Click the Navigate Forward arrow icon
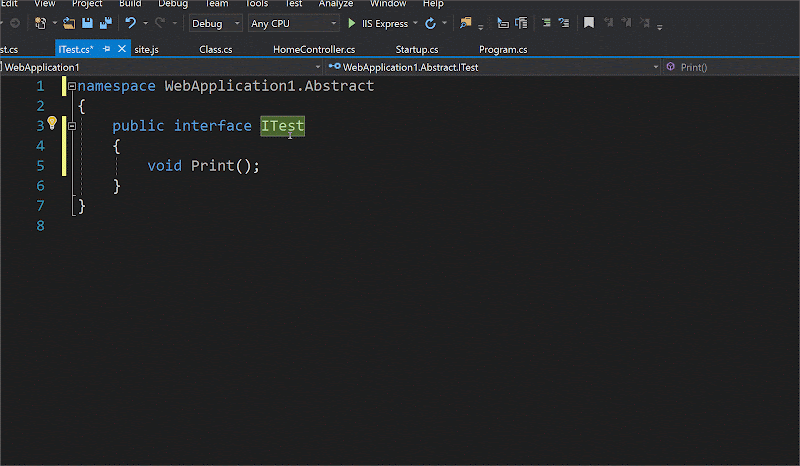 (x=15, y=23)
